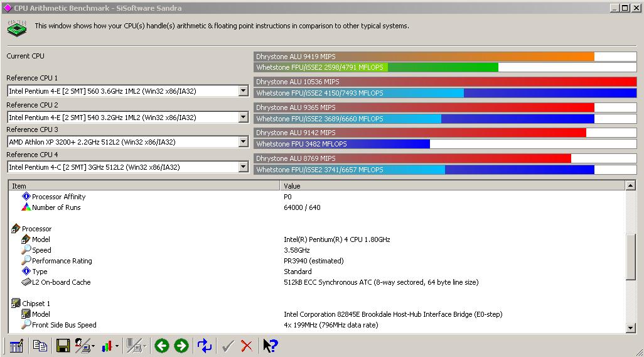Image resolution: width=644 pixels, height=357 pixels.
Task: Select the Number of Runs row
Action: pyautogui.click(x=316, y=207)
